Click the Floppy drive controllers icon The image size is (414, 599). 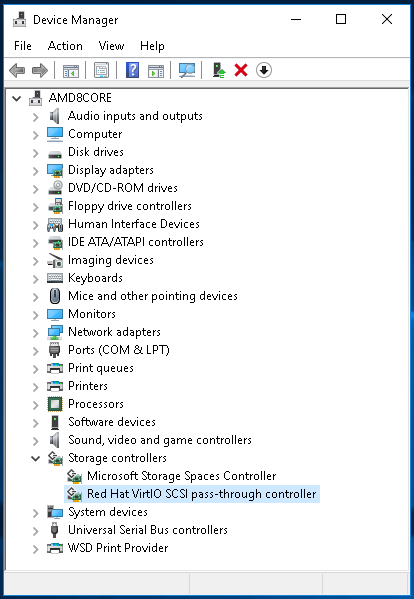(55, 206)
